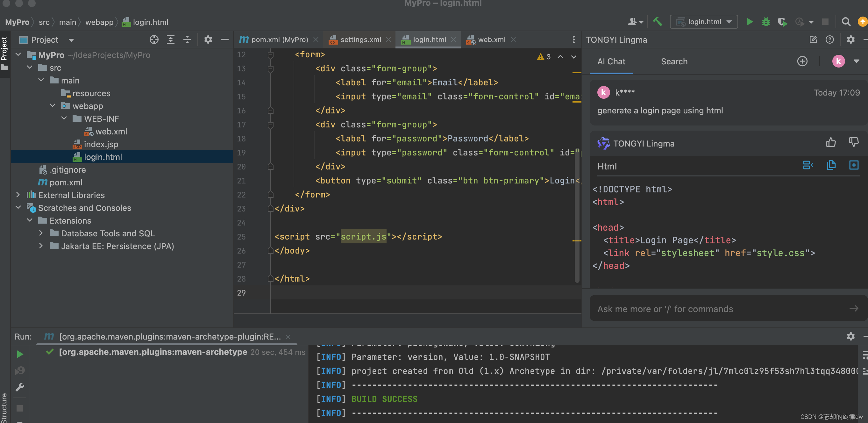Toggle fold marker on line 17 div
The width and height of the screenshot is (868, 423).
pos(270,125)
